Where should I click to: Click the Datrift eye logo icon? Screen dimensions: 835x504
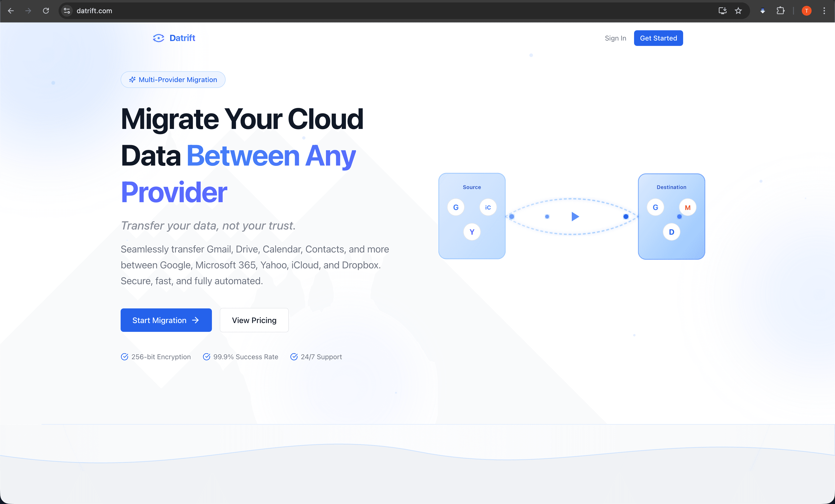coord(158,38)
